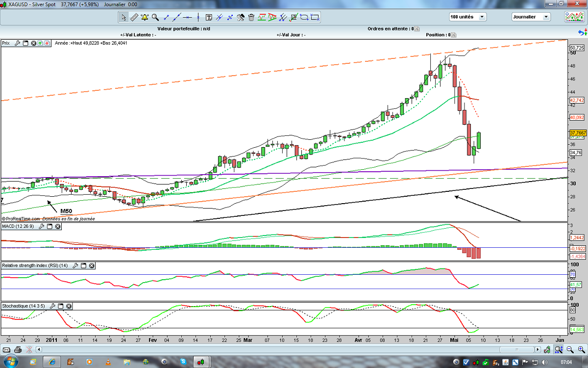The image size is (588, 368).
Task: Toggle the cursor pointer selection mode
Action: tap(123, 17)
